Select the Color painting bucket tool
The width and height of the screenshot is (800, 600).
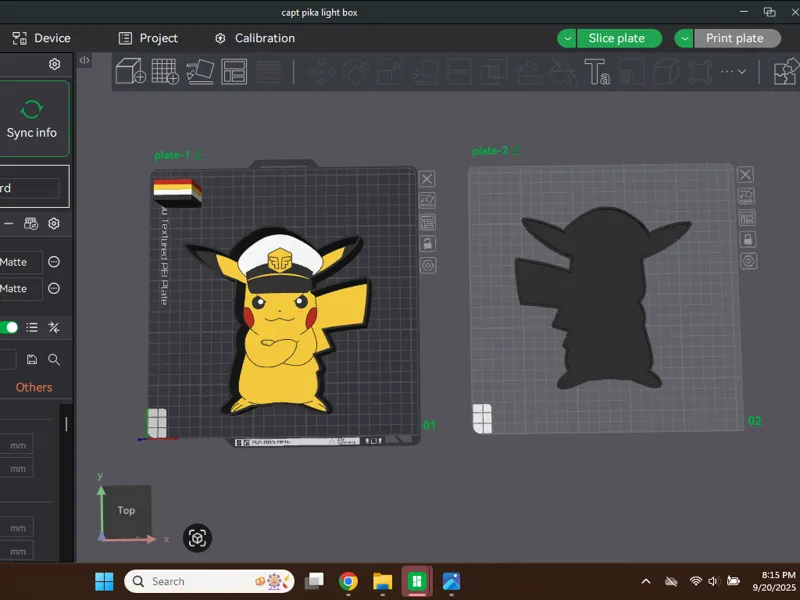coord(562,72)
